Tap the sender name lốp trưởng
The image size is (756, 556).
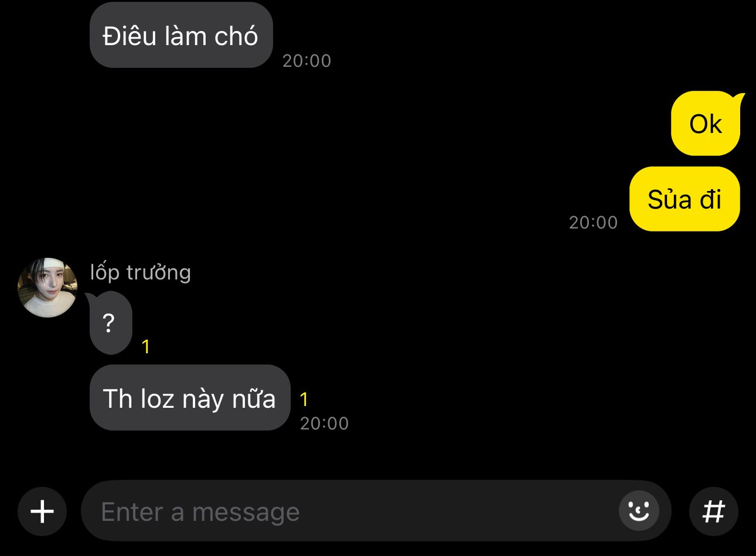141,272
